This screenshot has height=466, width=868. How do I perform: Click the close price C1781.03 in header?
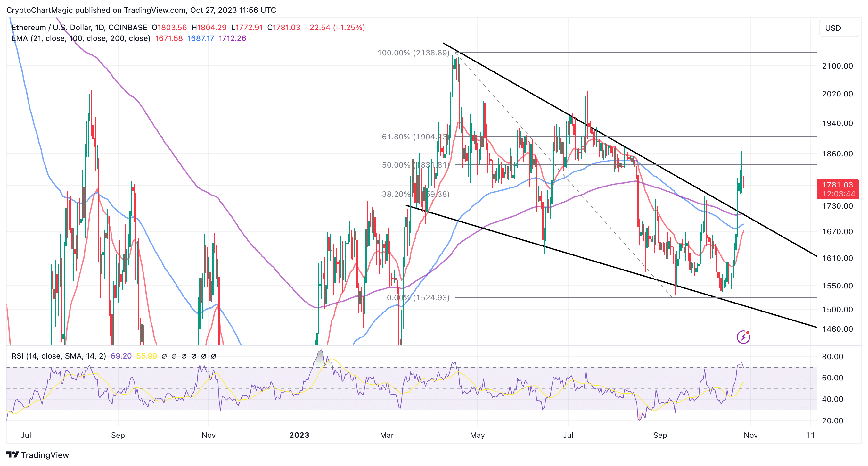pos(284,27)
